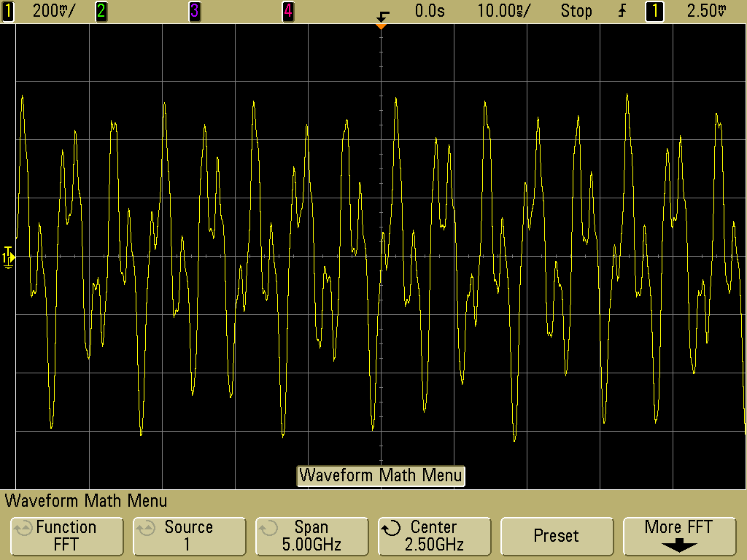Toggle the Stop acquisition status

tap(576, 11)
